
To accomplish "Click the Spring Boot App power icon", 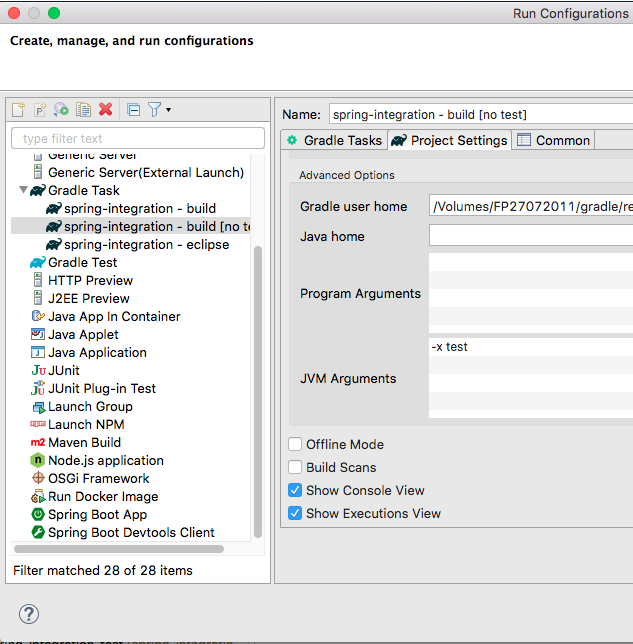I will tap(38, 514).
